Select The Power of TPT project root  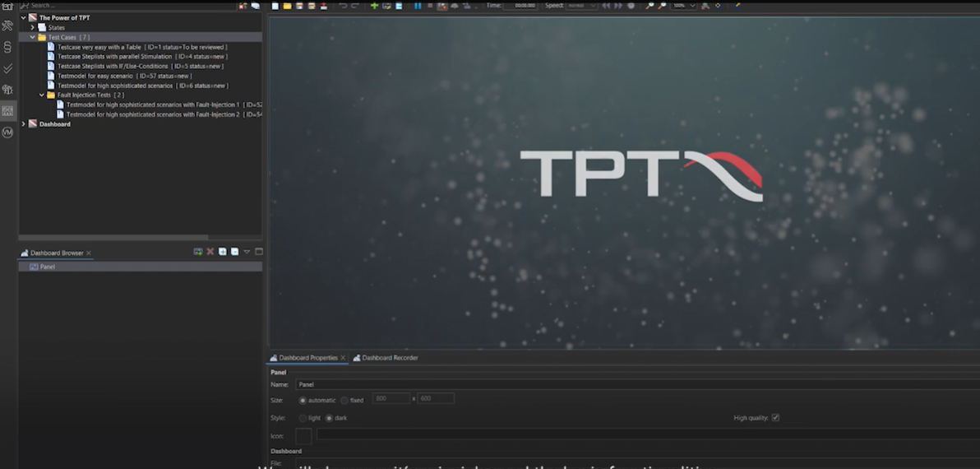point(64,17)
